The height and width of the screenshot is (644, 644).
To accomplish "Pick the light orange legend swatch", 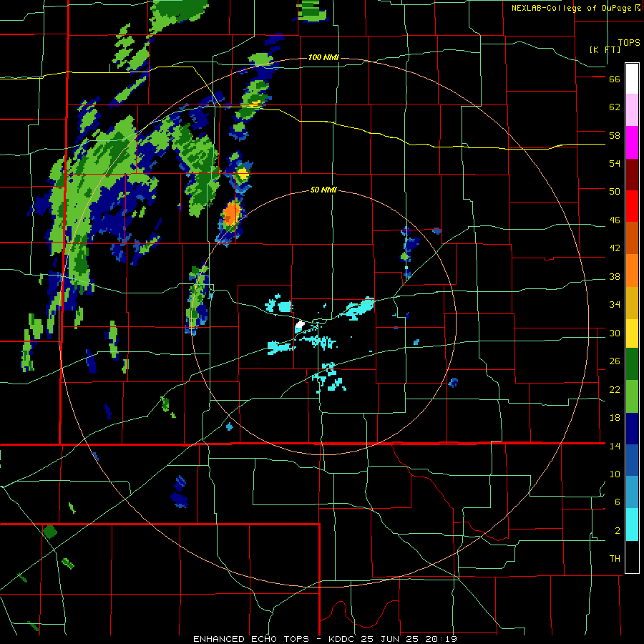I will tap(632, 270).
